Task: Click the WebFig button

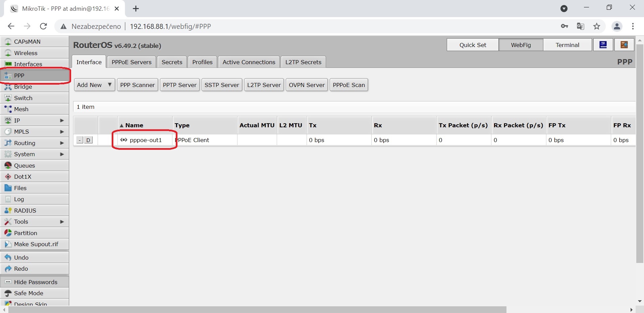Action: 521,45
